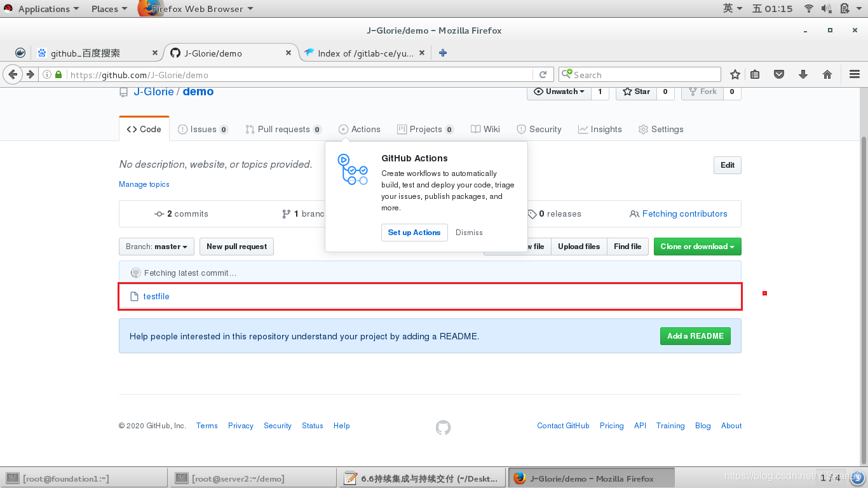Open a new tab with plus icon
Screen dimensions: 868x488
point(443,53)
